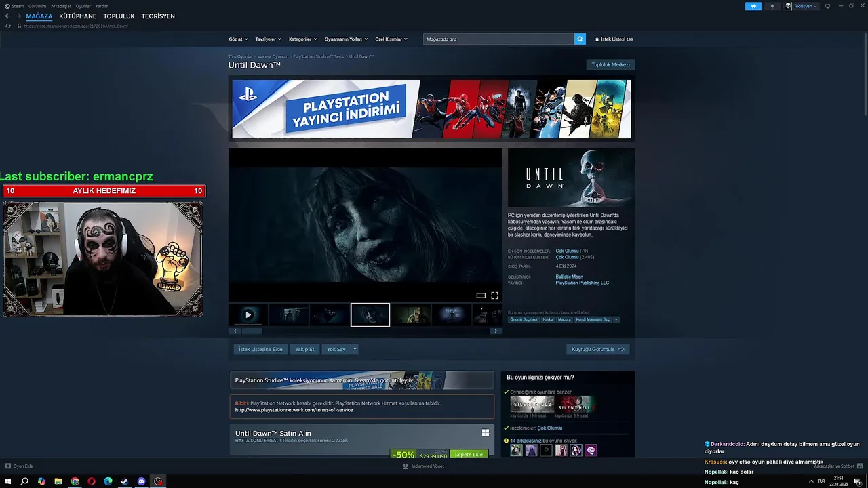Open İndirmeleri Yönet downloads manager
Viewport: 868px width, 488px height.
click(423, 466)
